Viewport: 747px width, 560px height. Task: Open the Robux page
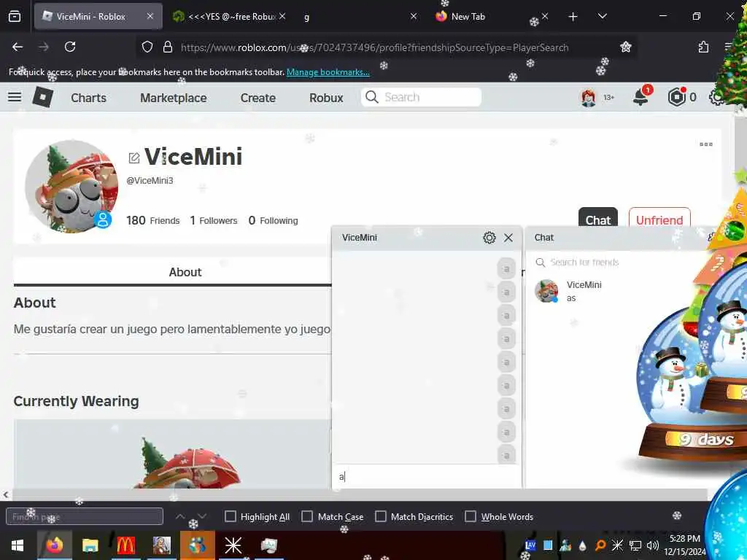click(326, 98)
